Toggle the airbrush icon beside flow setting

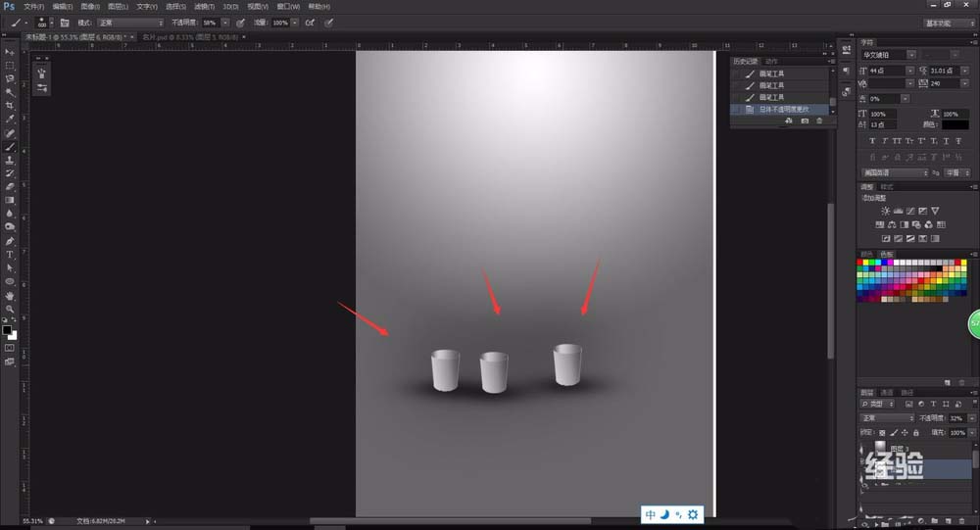(x=310, y=23)
